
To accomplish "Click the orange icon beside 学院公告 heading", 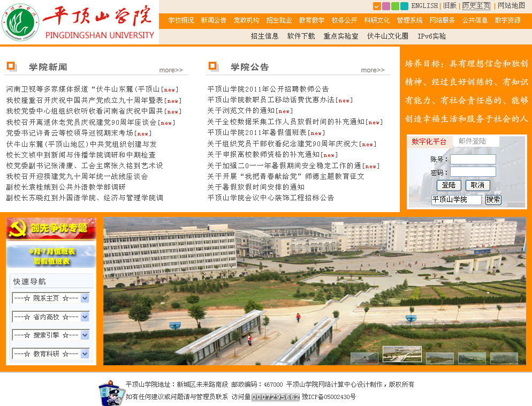I will (x=213, y=66).
